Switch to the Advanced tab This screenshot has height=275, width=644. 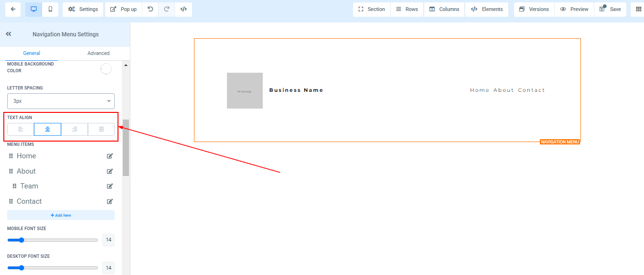pos(98,53)
